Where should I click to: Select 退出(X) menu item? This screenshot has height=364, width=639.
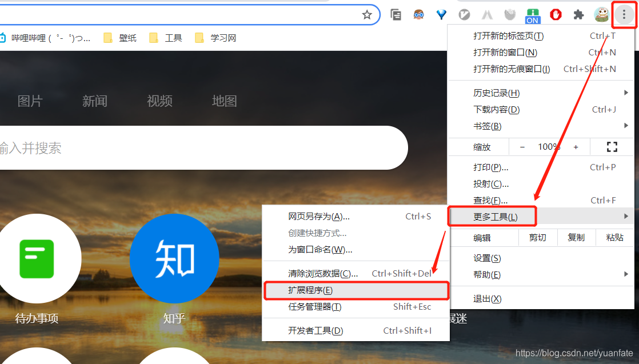(541, 299)
